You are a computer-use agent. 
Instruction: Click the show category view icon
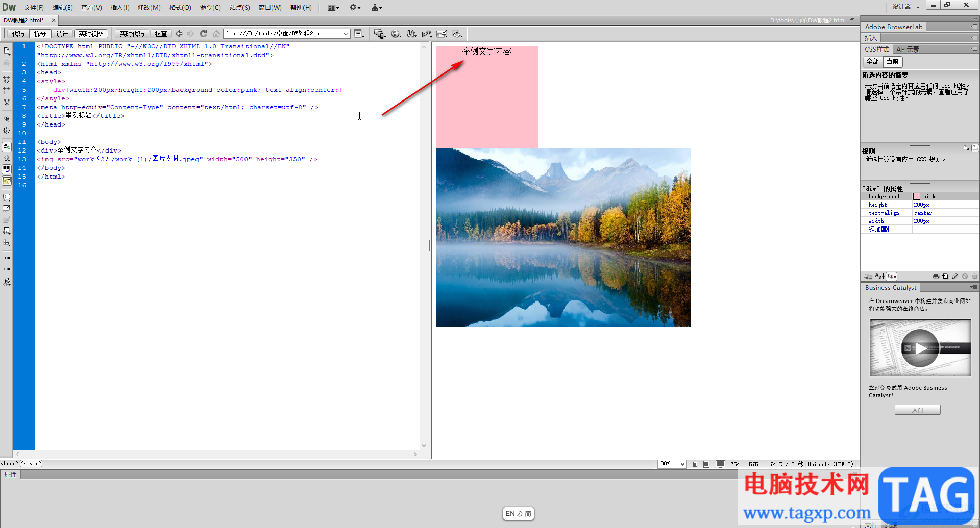coord(868,276)
